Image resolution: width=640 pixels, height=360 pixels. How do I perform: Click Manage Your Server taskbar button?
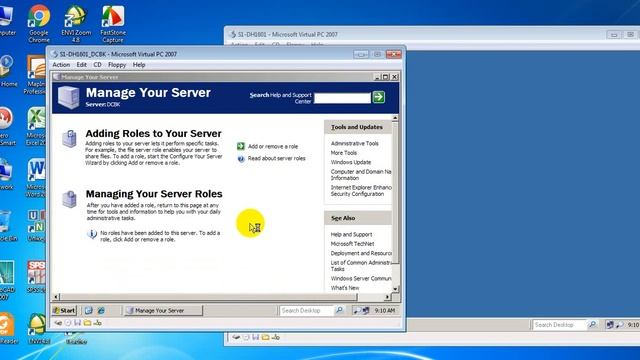click(x=164, y=311)
